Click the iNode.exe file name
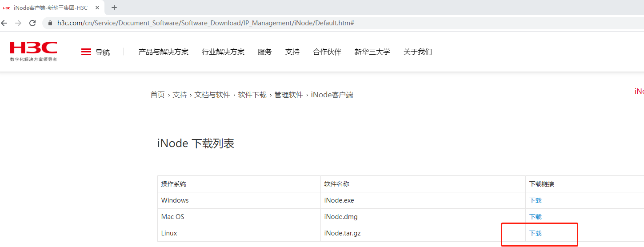The image size is (644, 247). click(x=340, y=200)
